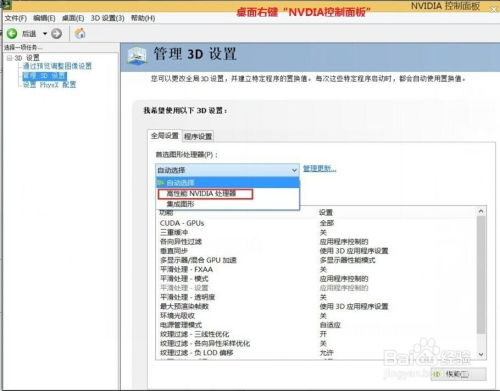
Task: Click the 开 value for 三线性优化
Action: 323,334
